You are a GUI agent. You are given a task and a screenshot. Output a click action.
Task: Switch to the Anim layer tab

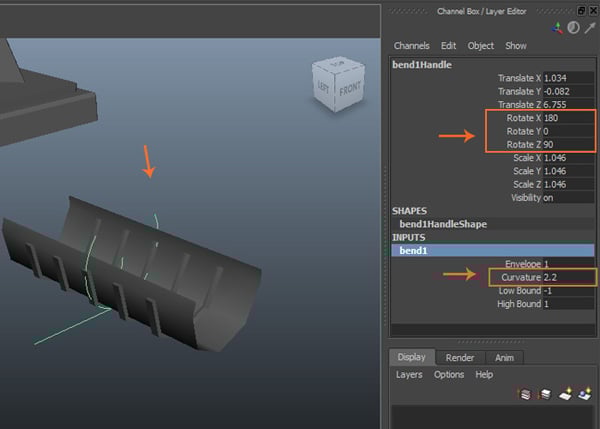tap(504, 357)
